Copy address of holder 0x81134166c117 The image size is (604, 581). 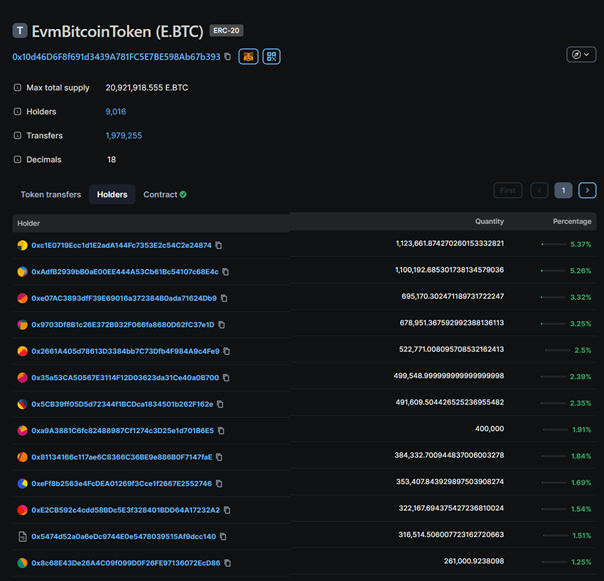pos(219,457)
